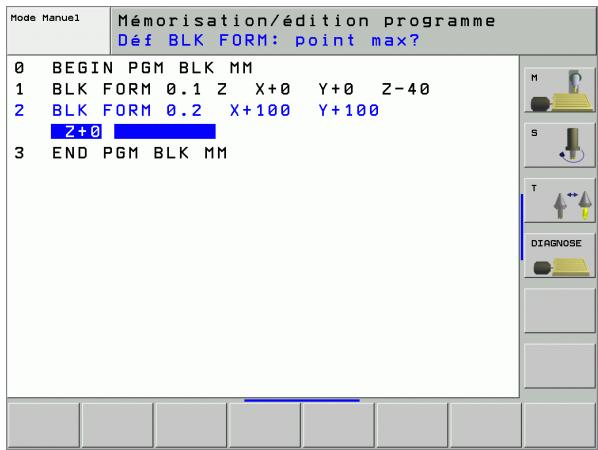Select line 1 BLK FORM 0.1 Z

pyautogui.click(x=222, y=89)
